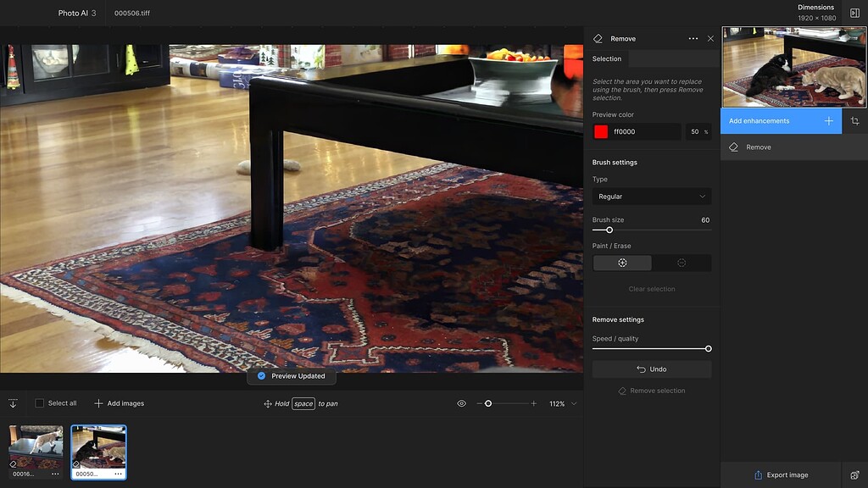Open options menu for thumbnail 00050
Screen dimensions: 868x488
tap(119, 474)
